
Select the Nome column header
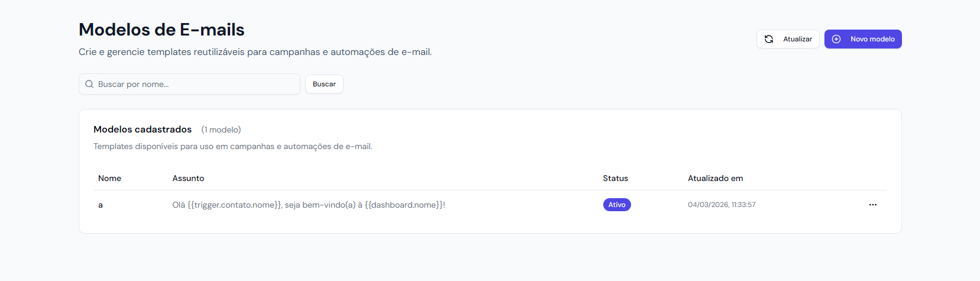pyautogui.click(x=109, y=178)
